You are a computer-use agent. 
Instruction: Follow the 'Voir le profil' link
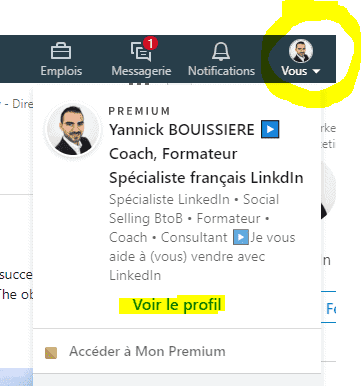click(x=177, y=305)
